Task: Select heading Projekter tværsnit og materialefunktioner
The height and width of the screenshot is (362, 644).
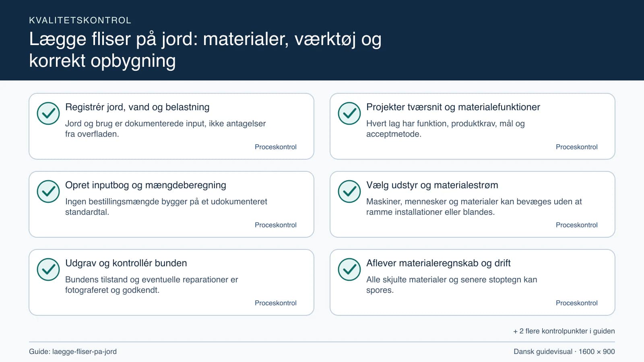Action: (453, 107)
